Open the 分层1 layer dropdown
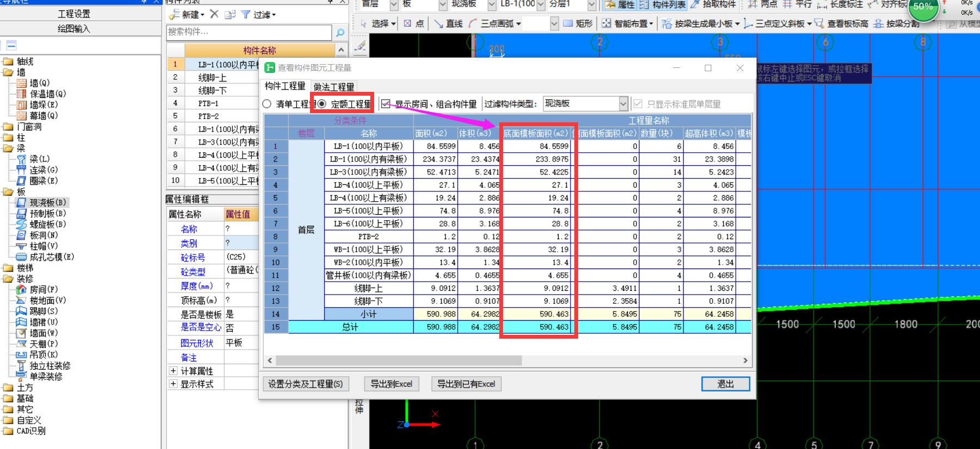 point(592,4)
